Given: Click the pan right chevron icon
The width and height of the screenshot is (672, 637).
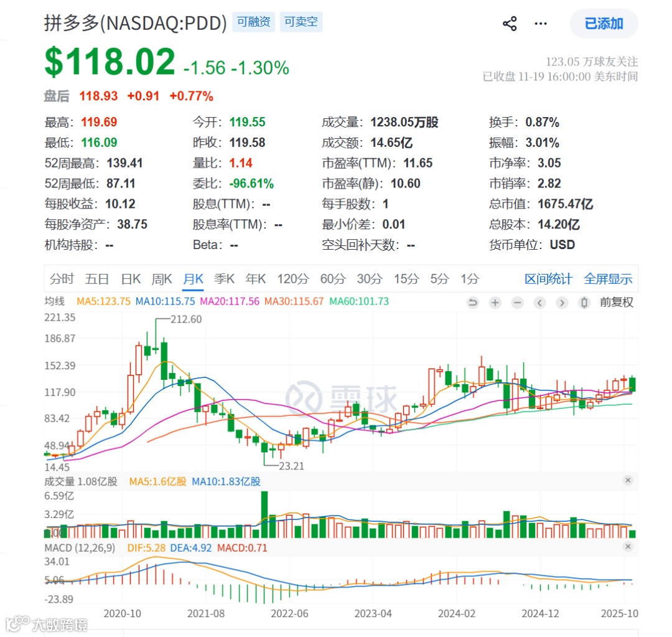Looking at the screenshot, I should (562, 303).
